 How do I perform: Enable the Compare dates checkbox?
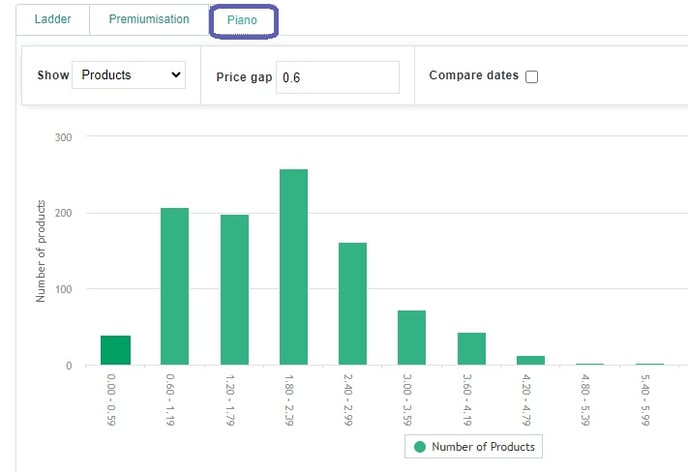[x=531, y=77]
